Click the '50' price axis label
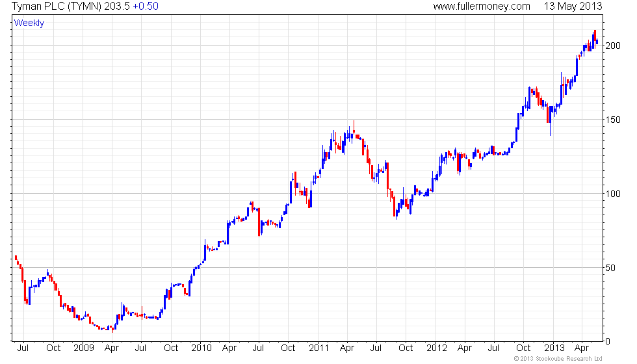 click(x=610, y=268)
